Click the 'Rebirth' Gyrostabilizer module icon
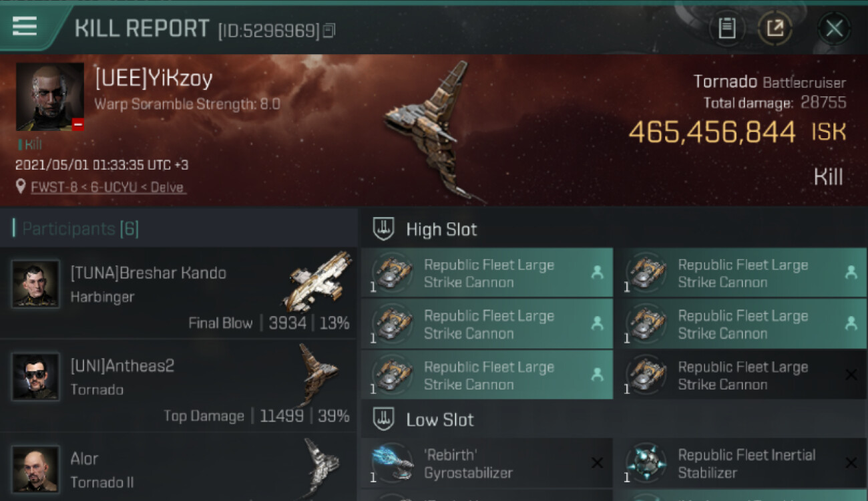868x501 pixels. pyautogui.click(x=392, y=463)
